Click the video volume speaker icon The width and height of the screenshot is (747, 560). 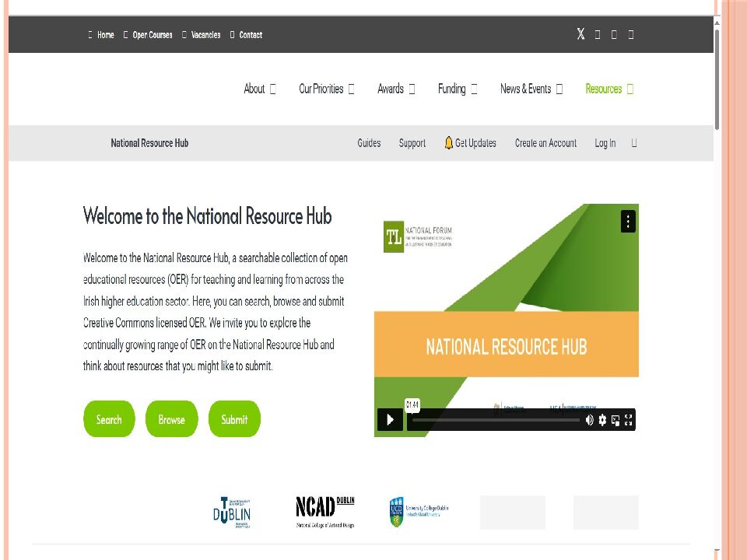point(589,420)
